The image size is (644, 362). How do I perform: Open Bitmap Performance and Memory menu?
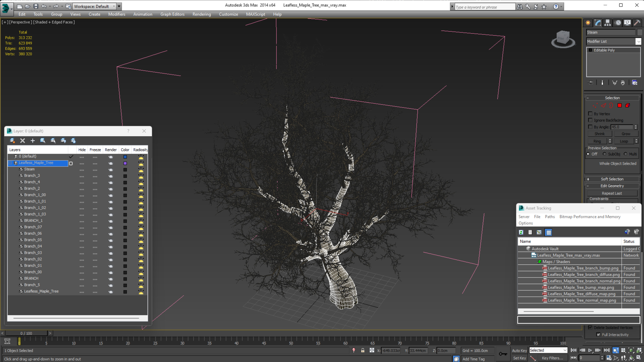coord(590,217)
